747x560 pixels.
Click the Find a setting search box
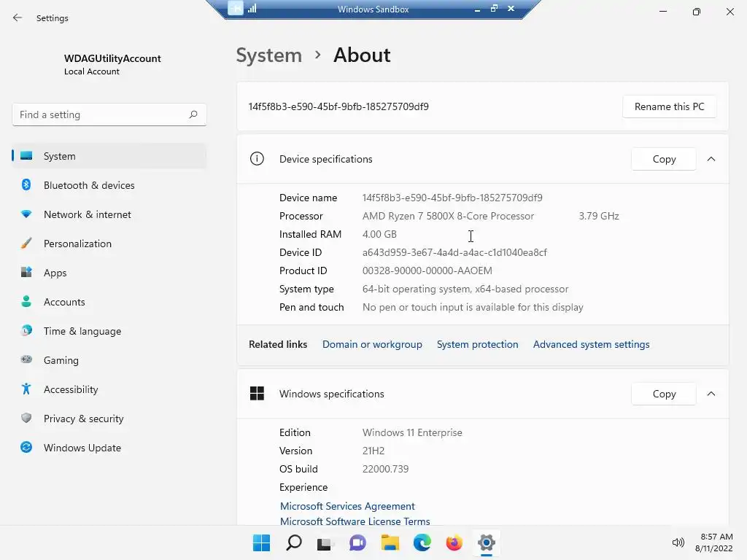coord(109,114)
